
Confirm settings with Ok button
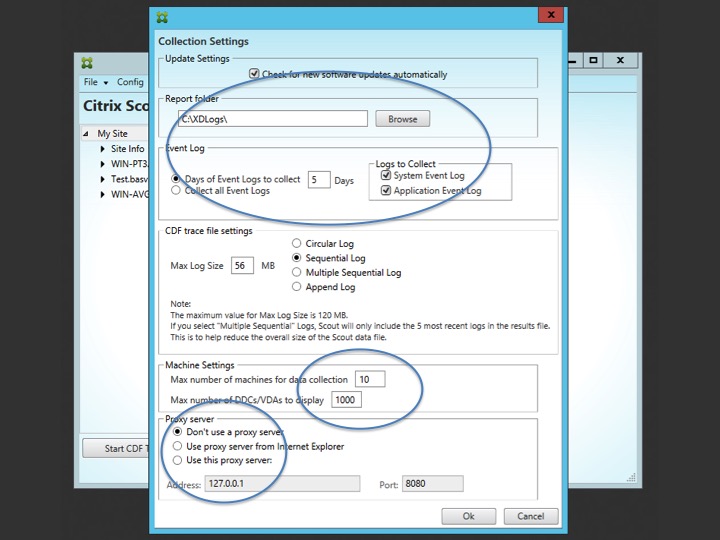point(468,516)
